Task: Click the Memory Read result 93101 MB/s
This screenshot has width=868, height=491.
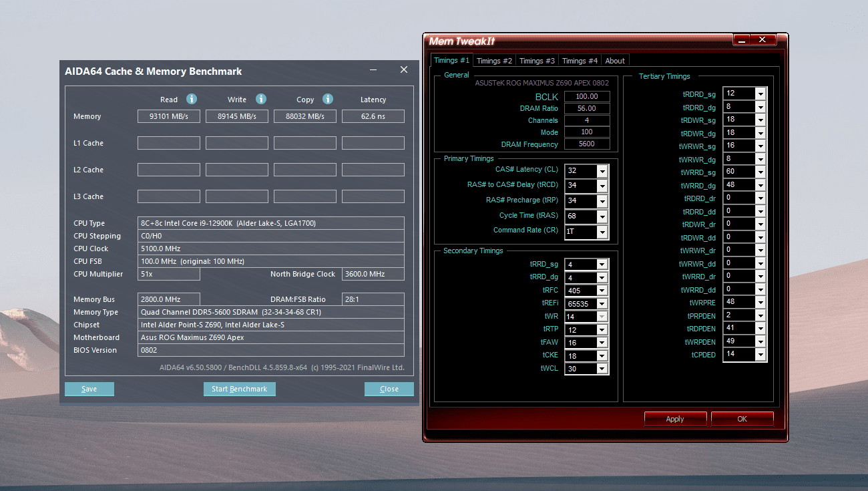Action: [x=169, y=116]
